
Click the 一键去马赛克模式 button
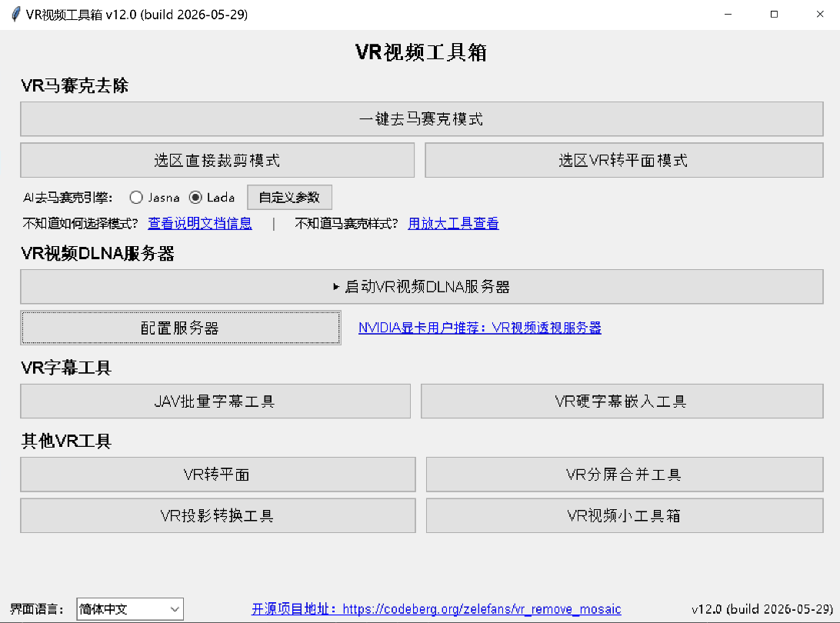422,119
